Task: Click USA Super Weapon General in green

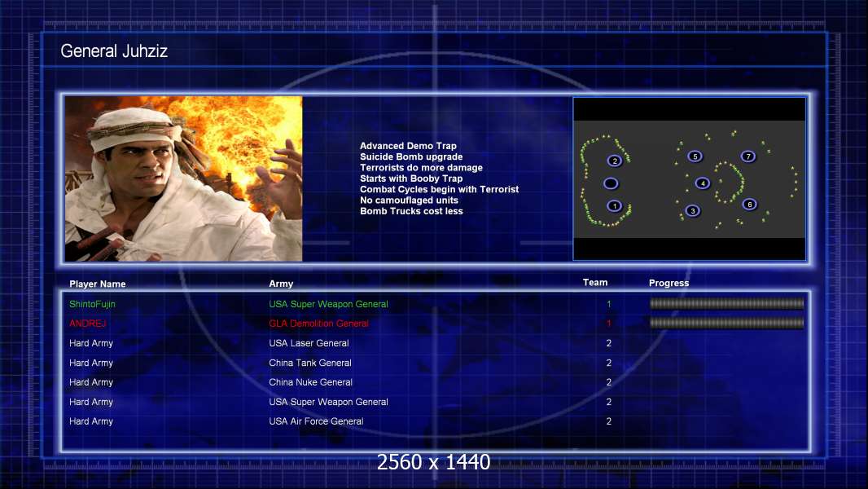Action: [x=328, y=304]
